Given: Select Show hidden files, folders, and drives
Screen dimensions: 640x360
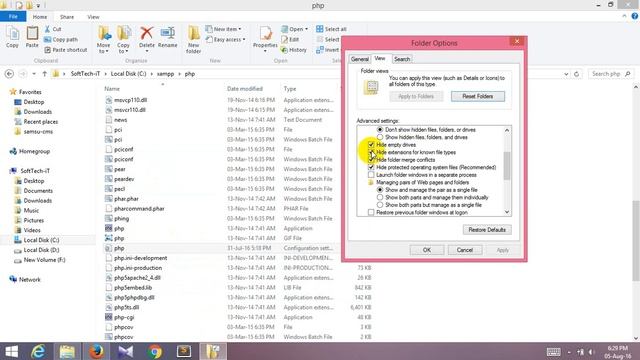Looking at the screenshot, I should pyautogui.click(x=380, y=137).
